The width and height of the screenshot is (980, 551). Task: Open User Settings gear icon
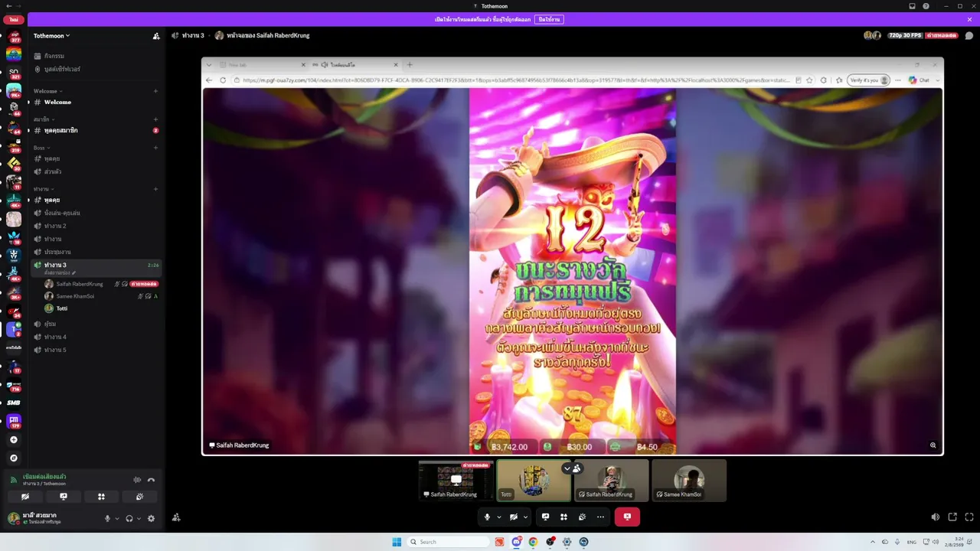point(151,518)
